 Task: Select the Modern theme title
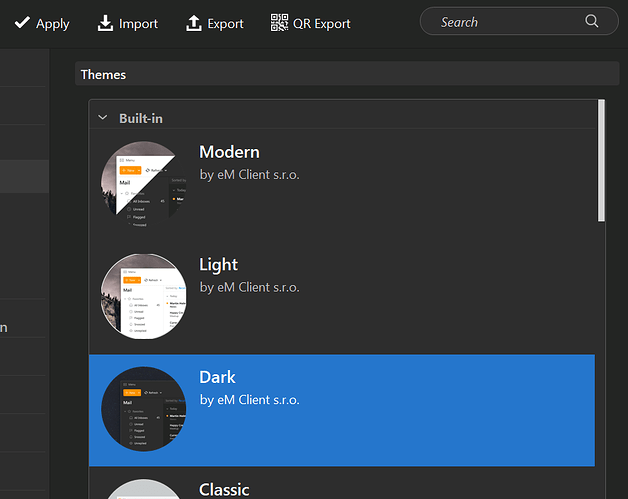(x=229, y=152)
